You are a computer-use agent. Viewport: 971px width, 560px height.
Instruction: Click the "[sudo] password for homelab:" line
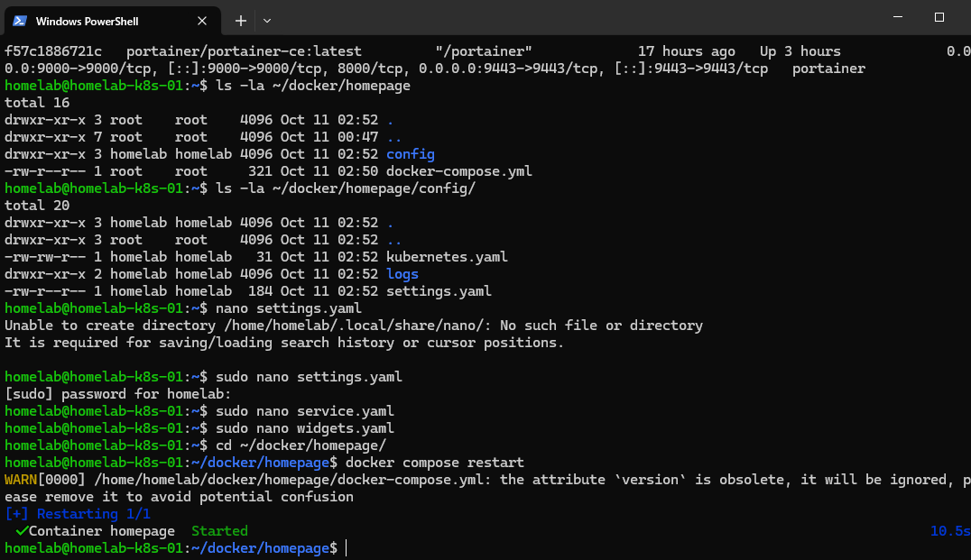[117, 394]
